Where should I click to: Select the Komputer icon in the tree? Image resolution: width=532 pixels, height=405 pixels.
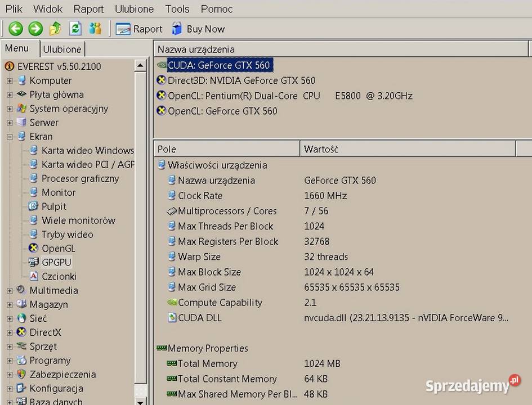[x=22, y=80]
